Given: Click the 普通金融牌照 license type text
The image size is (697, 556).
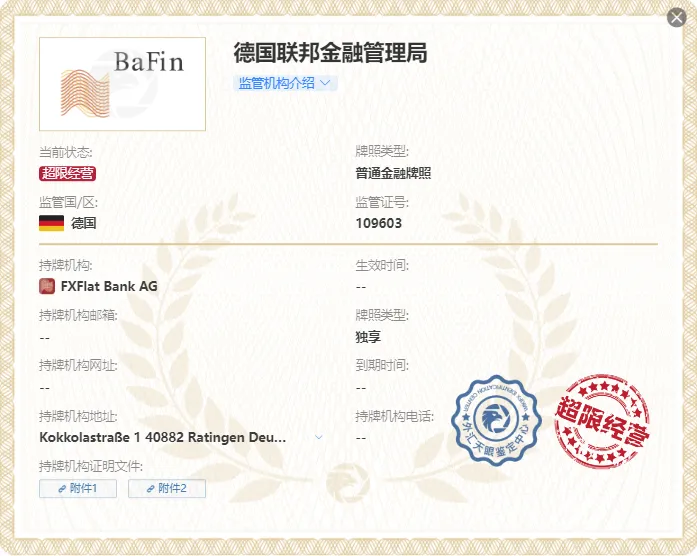Looking at the screenshot, I should point(393,173).
